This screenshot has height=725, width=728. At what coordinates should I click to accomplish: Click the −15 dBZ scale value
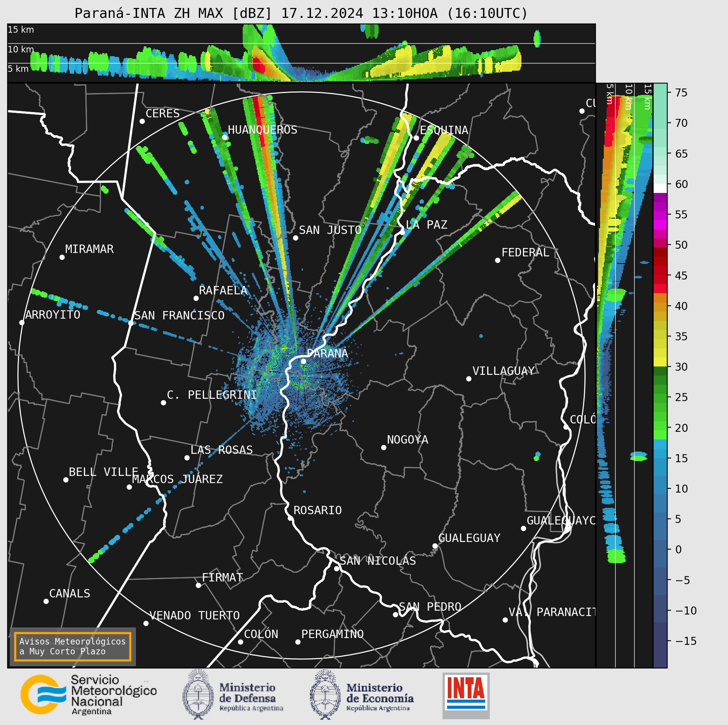(x=686, y=641)
